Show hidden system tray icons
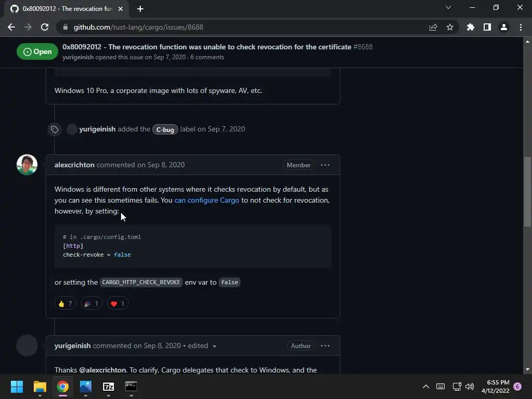532x399 pixels. tap(426, 387)
